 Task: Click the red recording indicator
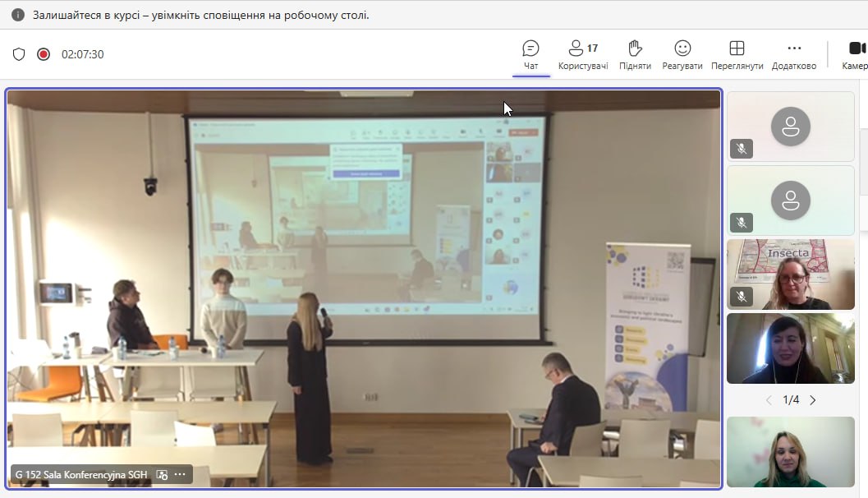(44, 54)
